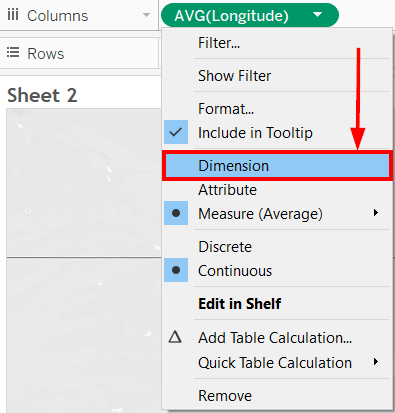Image resolution: width=395 pixels, height=413 pixels.
Task: Click Remove in the context menu
Action: tap(225, 396)
